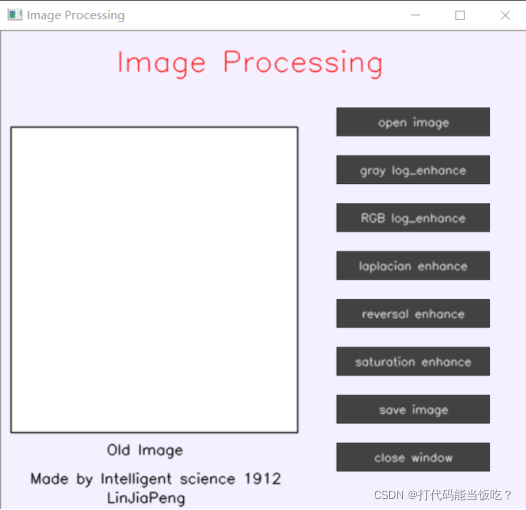Click the red Image Processing heading
Screen dimensions: 526x510
tap(250, 63)
